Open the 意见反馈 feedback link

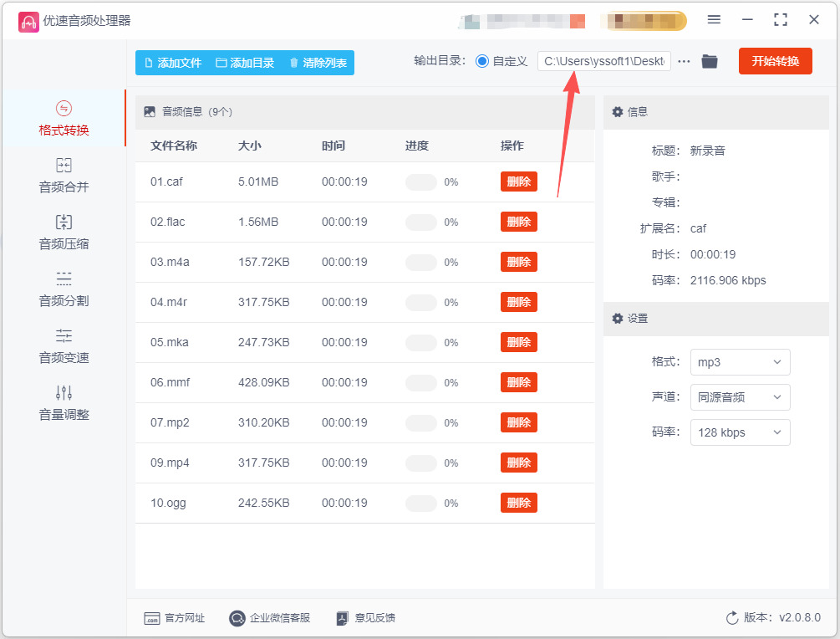tap(365, 618)
